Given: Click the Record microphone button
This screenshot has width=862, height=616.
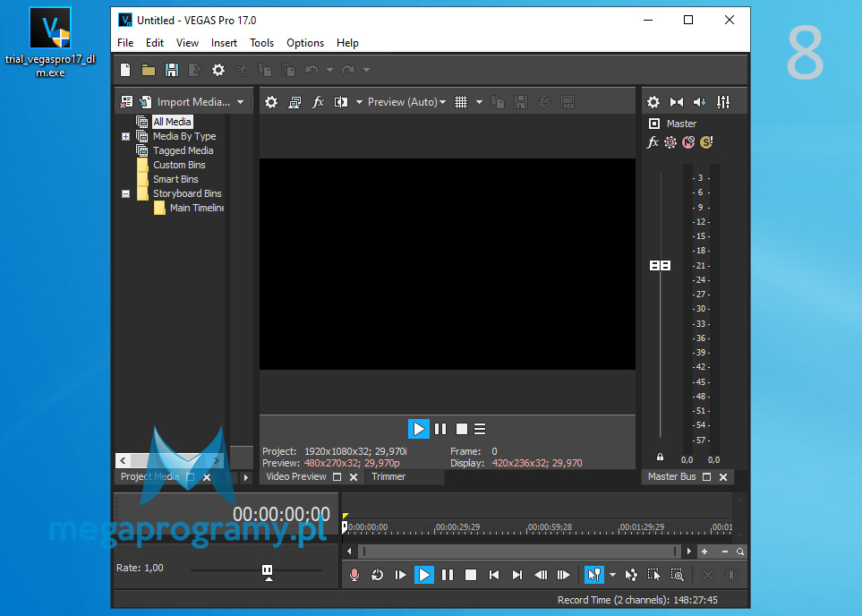Looking at the screenshot, I should (354, 575).
